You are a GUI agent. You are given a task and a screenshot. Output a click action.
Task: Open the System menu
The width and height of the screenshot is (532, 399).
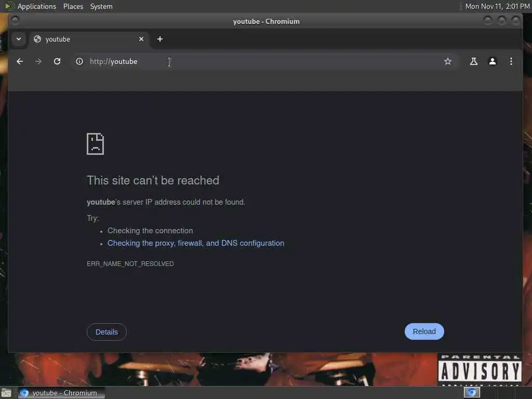[x=101, y=6]
